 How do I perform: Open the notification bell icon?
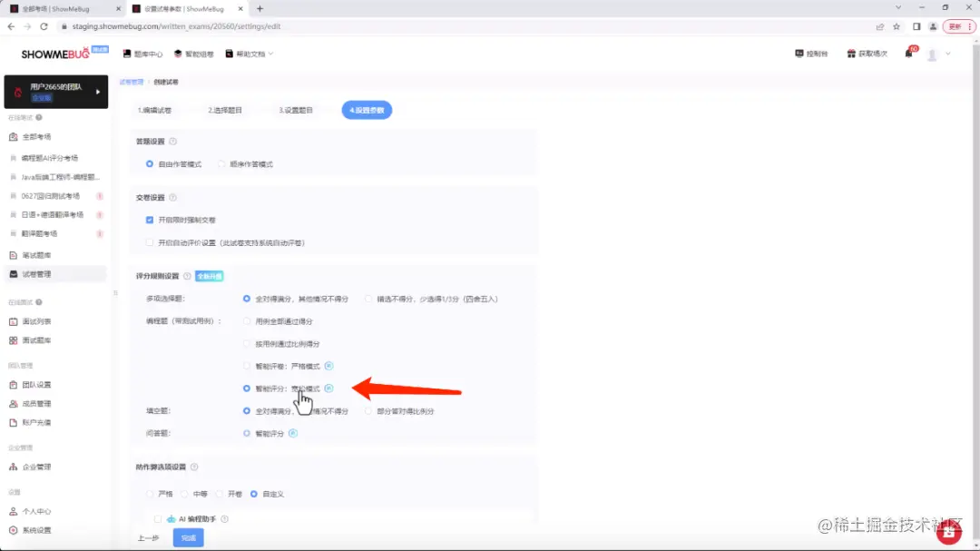(908, 54)
